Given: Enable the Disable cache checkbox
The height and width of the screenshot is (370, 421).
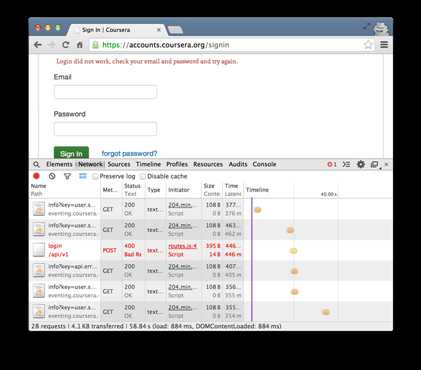Looking at the screenshot, I should click(x=143, y=176).
